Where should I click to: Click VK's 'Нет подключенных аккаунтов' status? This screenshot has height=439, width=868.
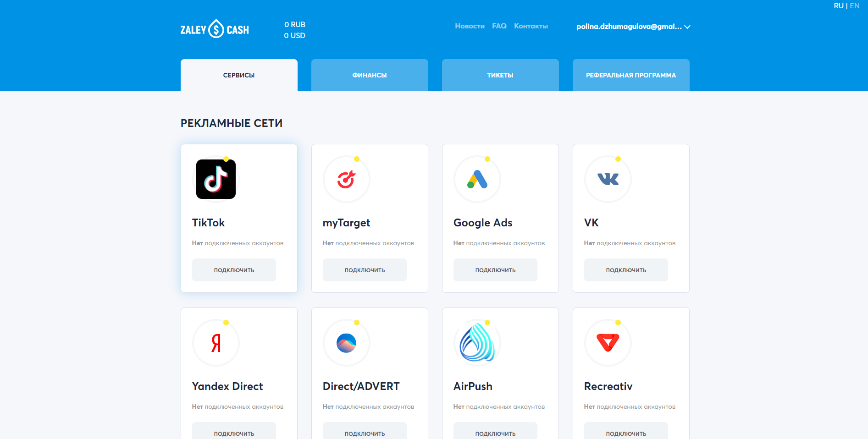click(x=630, y=243)
